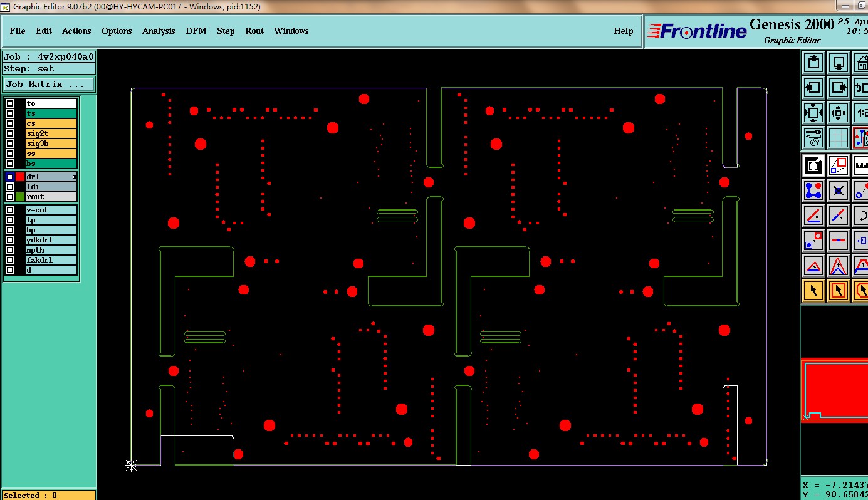Open the Options menu
Image resolution: width=868 pixels, height=500 pixels.
pos(117,31)
